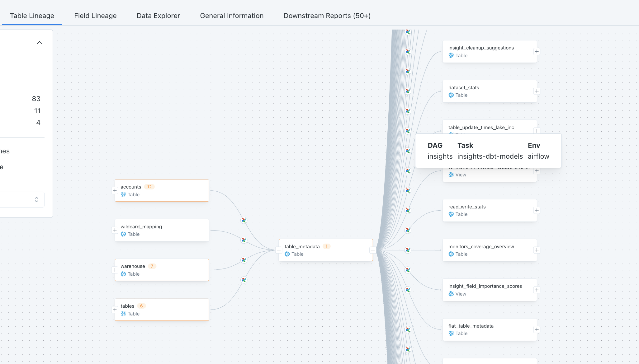Viewport: 639px width, 364px height.
Task: Expand upstream of warehouse node
Action: (115, 270)
